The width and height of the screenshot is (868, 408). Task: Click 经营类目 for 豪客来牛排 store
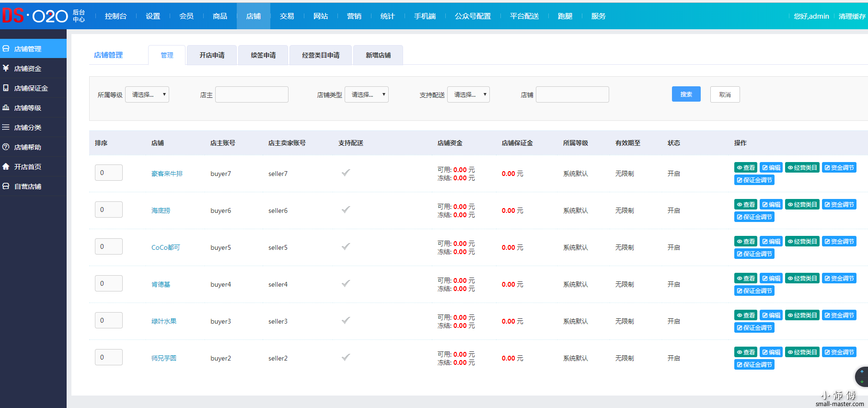click(802, 168)
